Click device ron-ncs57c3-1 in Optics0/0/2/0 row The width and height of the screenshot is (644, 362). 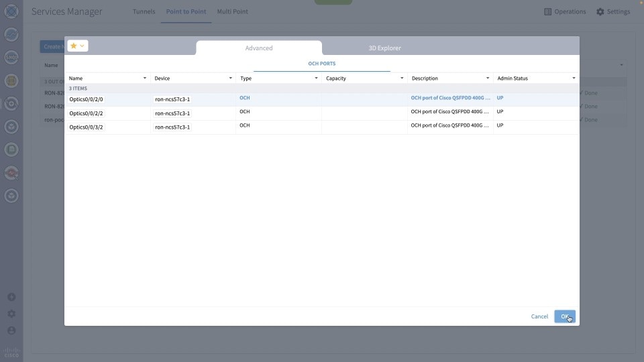172,99
